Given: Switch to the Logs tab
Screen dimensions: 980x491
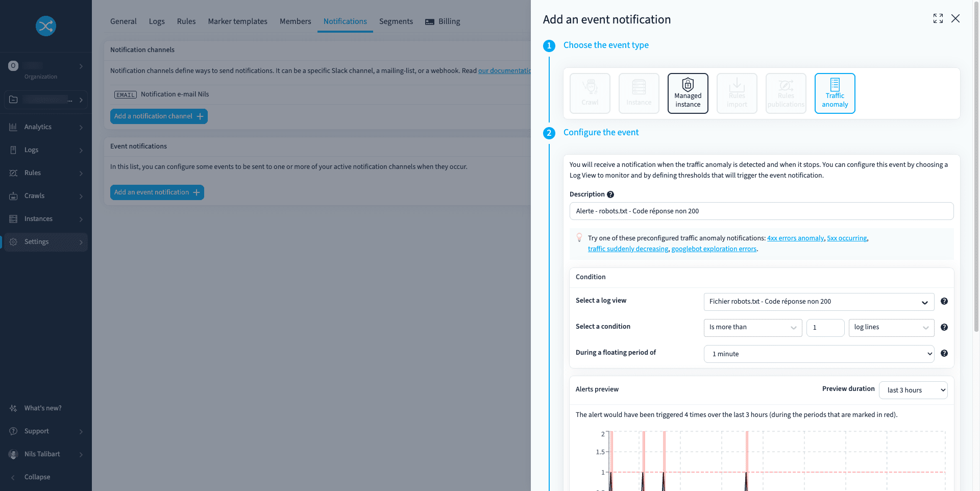Looking at the screenshot, I should pos(157,21).
